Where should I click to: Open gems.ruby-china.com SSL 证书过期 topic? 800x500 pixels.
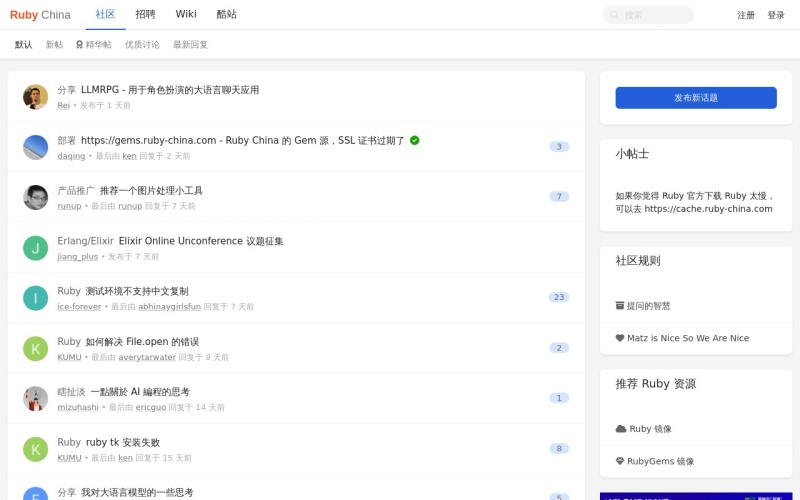(243, 140)
